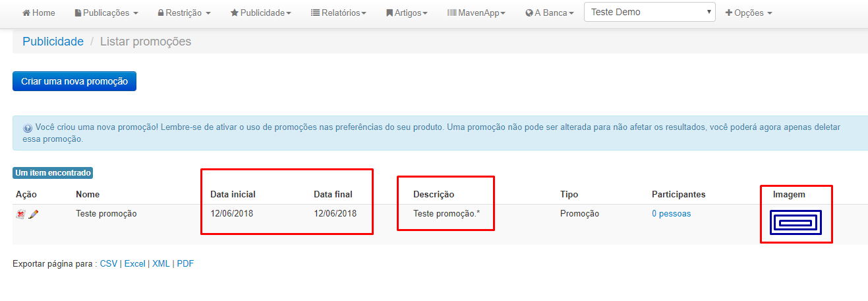
Task: Expand the A Banca dropdown menu
Action: tap(550, 13)
